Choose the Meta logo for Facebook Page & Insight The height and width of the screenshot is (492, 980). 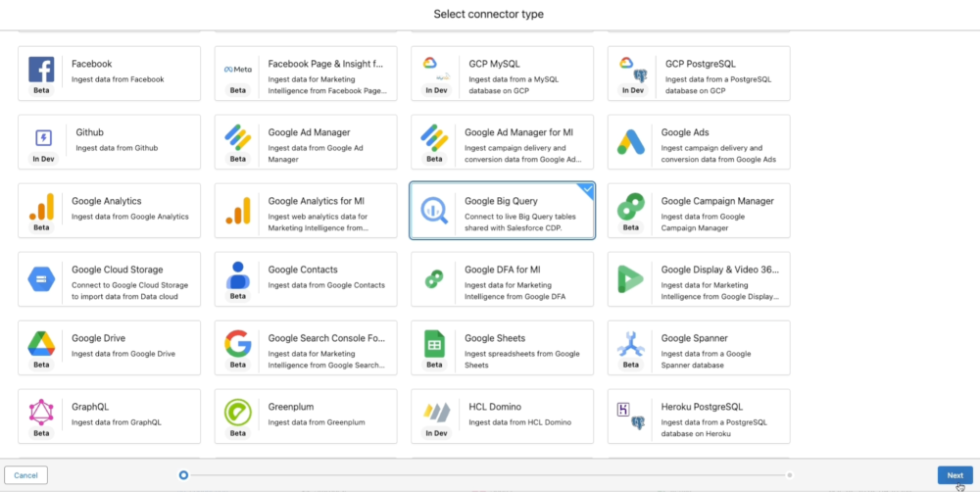[237, 70]
